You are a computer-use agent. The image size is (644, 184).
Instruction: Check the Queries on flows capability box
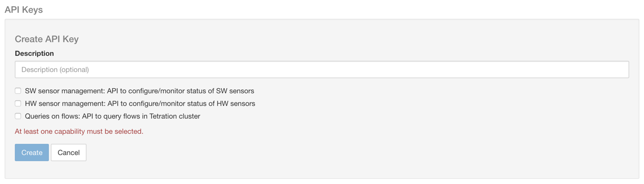coord(18,116)
